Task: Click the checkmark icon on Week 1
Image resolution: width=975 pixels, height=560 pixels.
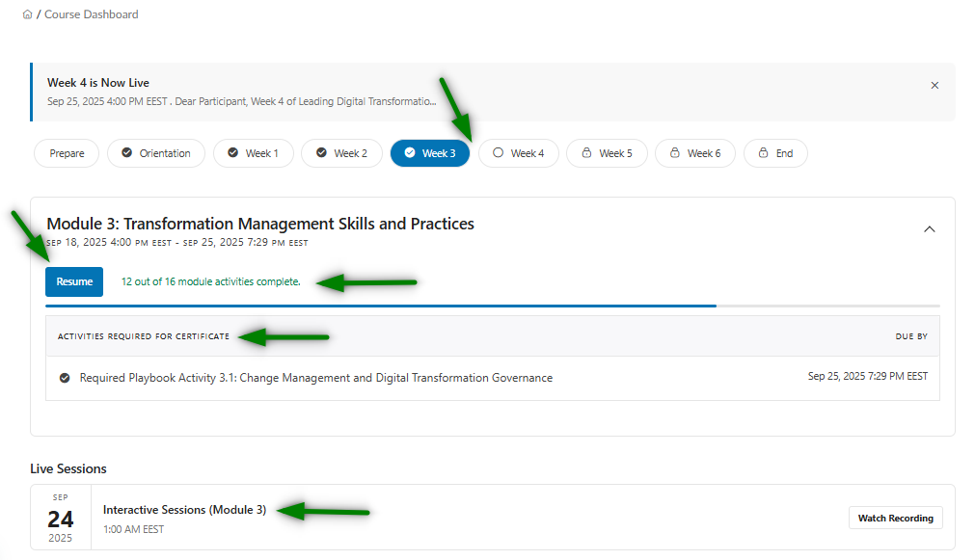Action: (x=232, y=153)
